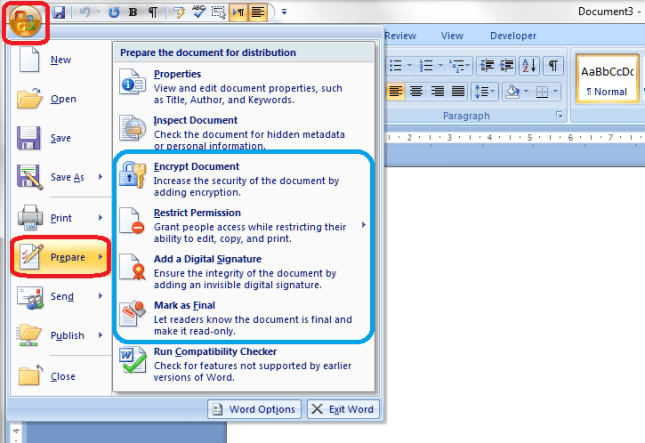This screenshot has width=645, height=443.
Task: Click the Word Options button
Action: coord(254,409)
